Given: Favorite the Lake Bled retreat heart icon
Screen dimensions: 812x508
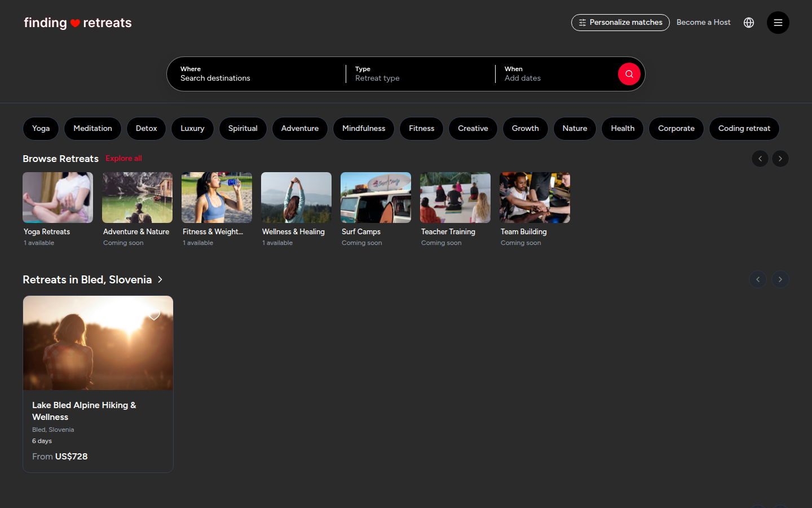Looking at the screenshot, I should tap(155, 315).
